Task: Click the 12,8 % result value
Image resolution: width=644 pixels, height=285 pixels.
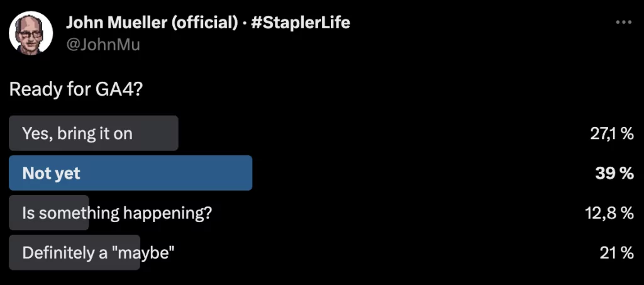Action: [x=609, y=213]
